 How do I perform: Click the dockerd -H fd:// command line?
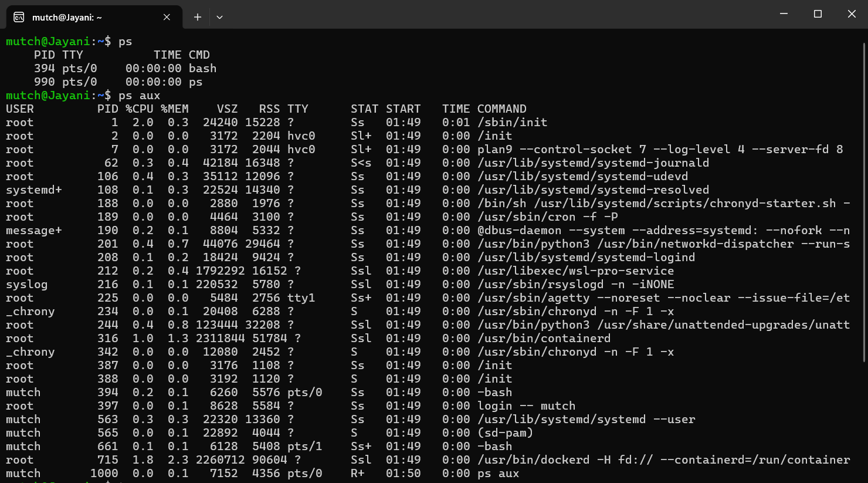pyautogui.click(x=664, y=460)
